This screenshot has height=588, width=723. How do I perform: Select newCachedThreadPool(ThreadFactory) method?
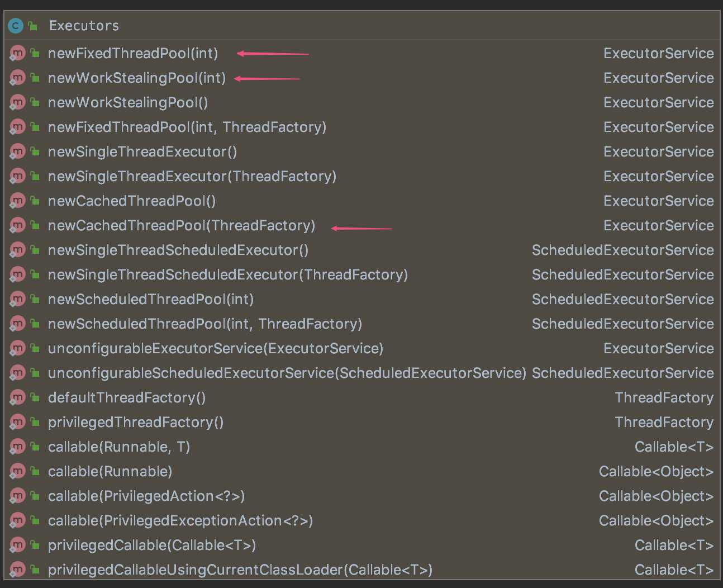[x=182, y=225]
